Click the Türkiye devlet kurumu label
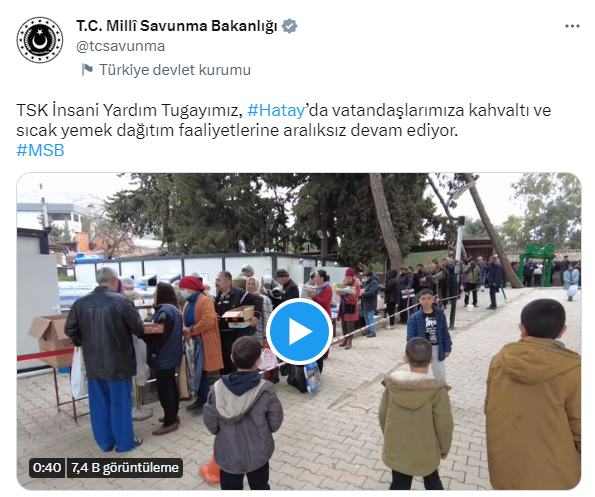This screenshot has width=595, height=497. (x=175, y=70)
